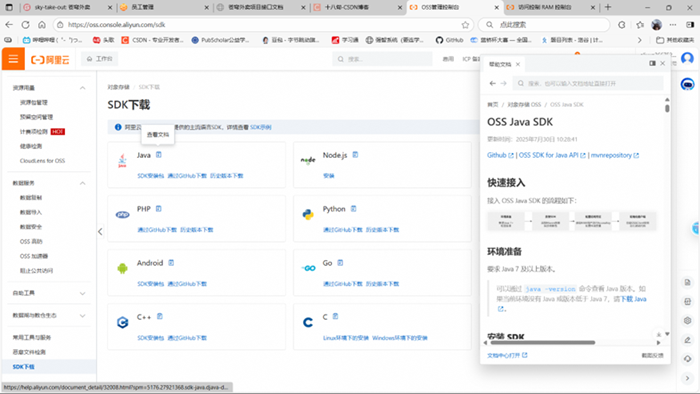Show more bookmarks bar chevron
This screenshot has height=394, width=700.
(639, 40)
